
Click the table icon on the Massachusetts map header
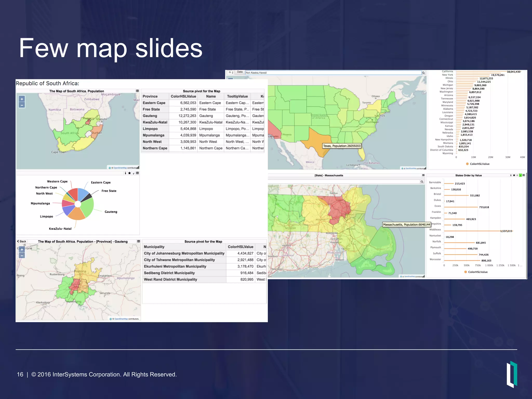pyautogui.click(x=423, y=175)
